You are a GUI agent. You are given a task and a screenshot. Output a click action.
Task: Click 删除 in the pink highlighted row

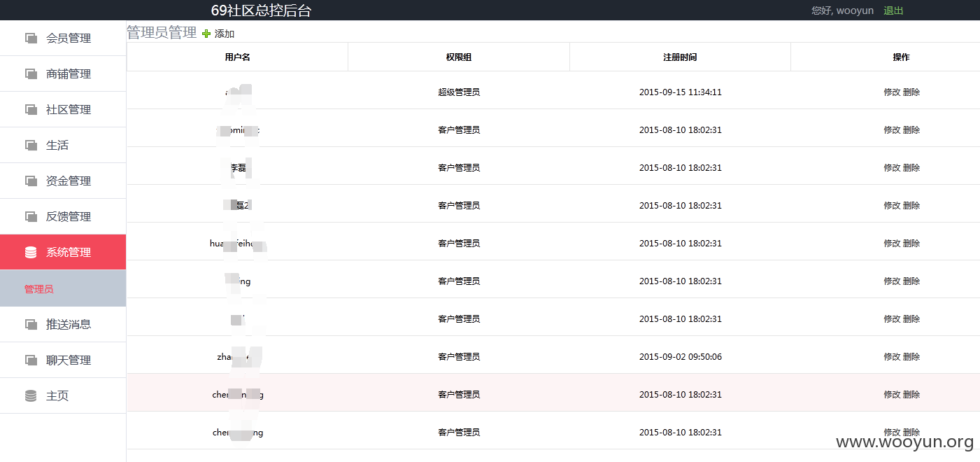pos(911,395)
